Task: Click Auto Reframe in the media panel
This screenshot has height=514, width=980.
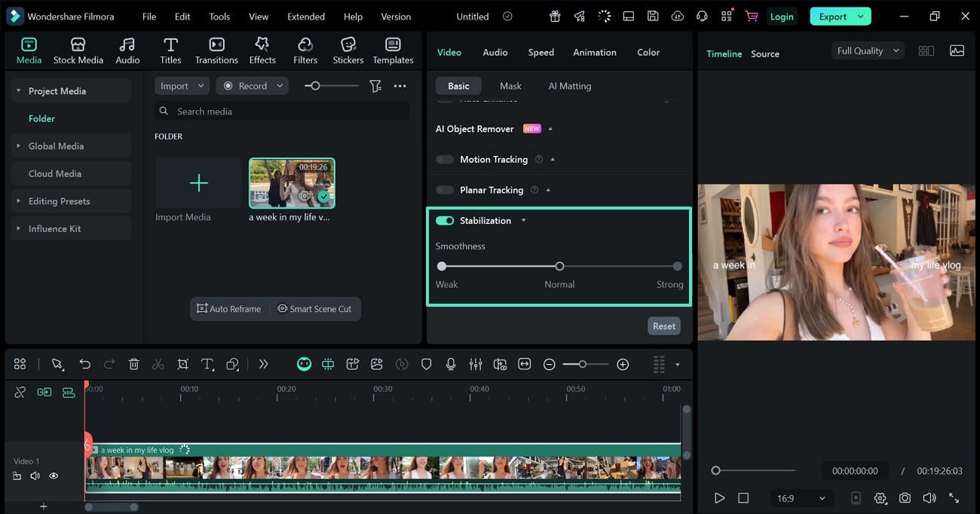Action: 229,308
